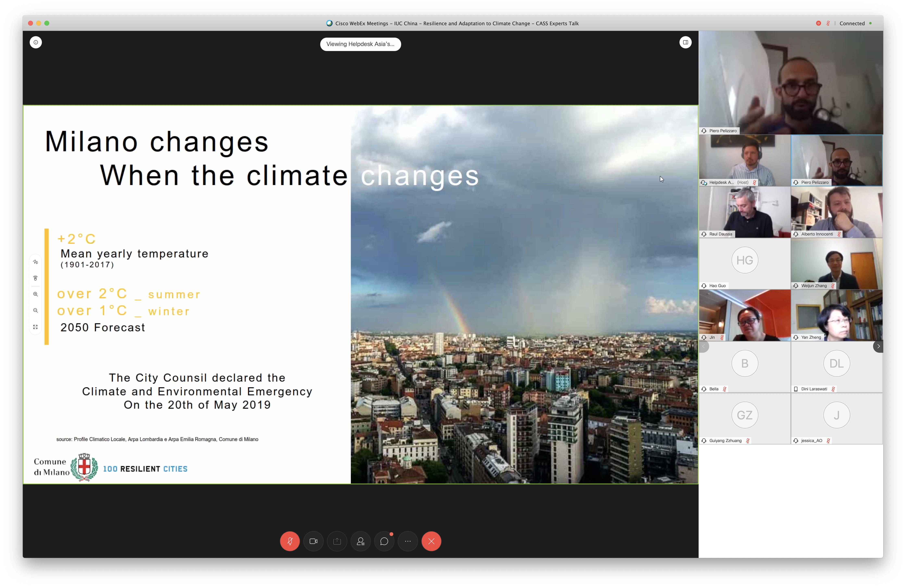Viewport: 906px width, 588px height.
Task: Click the recording indicator in title bar
Action: pyautogui.click(x=818, y=23)
